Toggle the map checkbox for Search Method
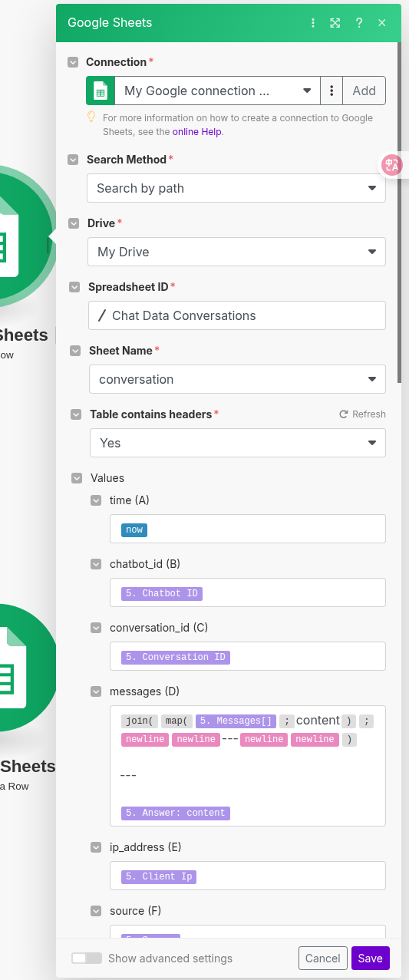This screenshot has width=409, height=980. [x=74, y=160]
